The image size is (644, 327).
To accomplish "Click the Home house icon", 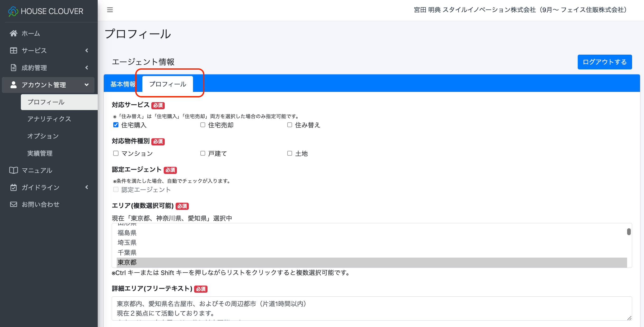I will click(x=13, y=33).
